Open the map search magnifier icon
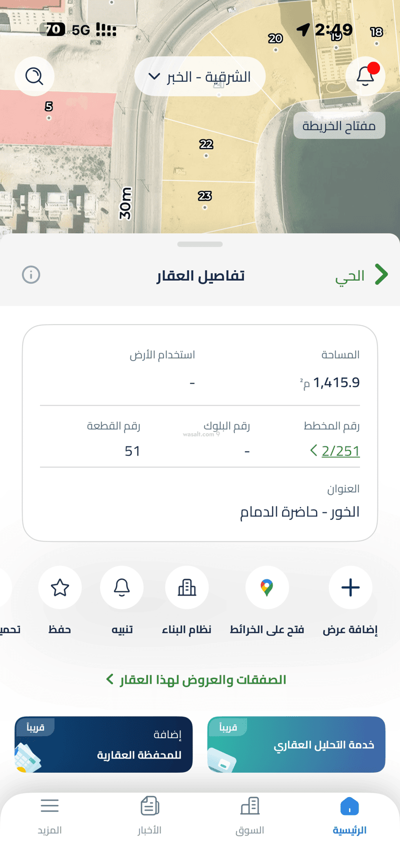 [x=34, y=76]
